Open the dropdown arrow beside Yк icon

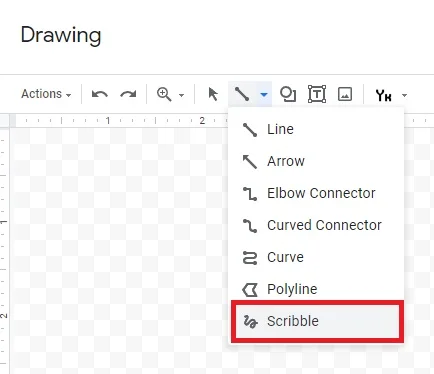pos(404,95)
